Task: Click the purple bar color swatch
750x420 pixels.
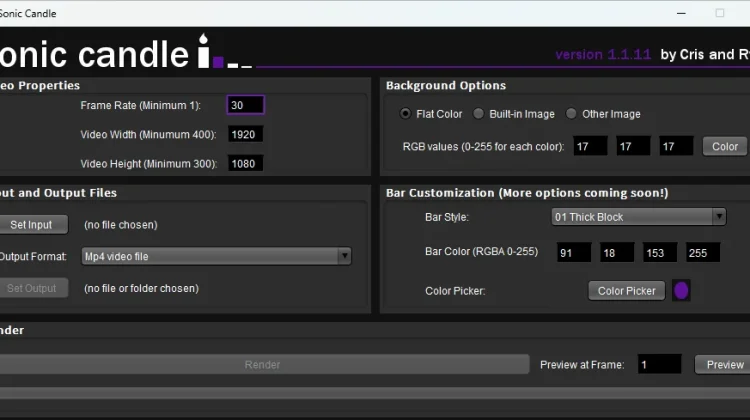Action: pyautogui.click(x=681, y=290)
